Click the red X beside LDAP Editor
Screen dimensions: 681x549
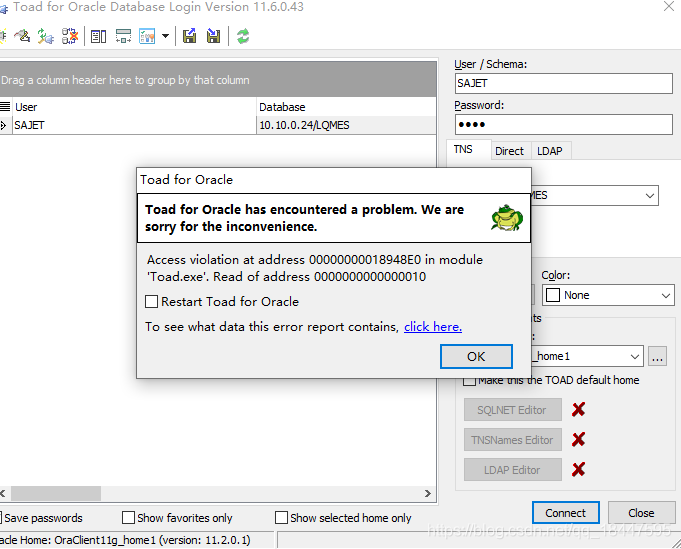pos(578,469)
